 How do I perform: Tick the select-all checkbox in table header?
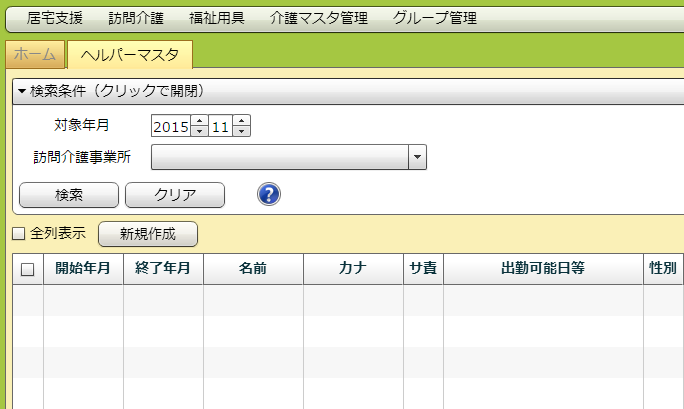point(27,269)
